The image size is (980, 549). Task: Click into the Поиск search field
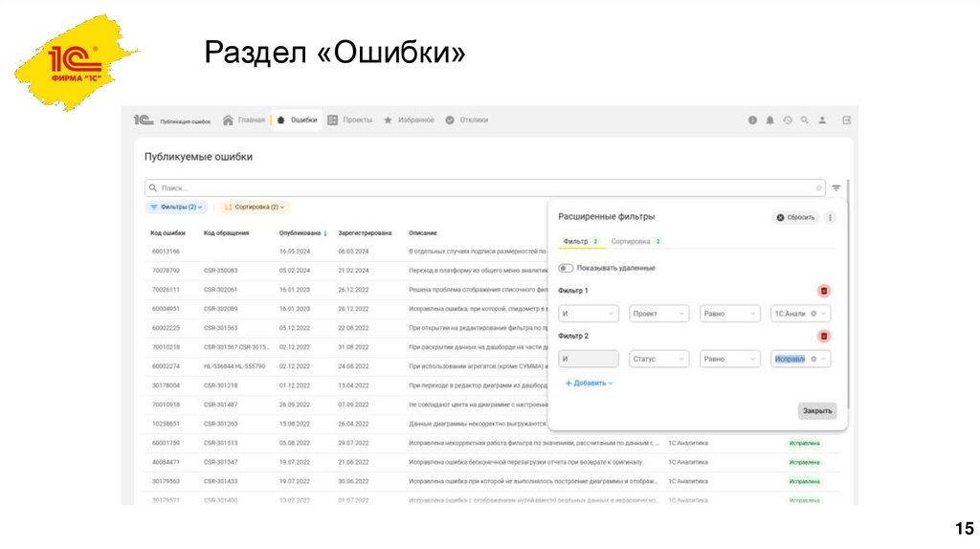[485, 188]
